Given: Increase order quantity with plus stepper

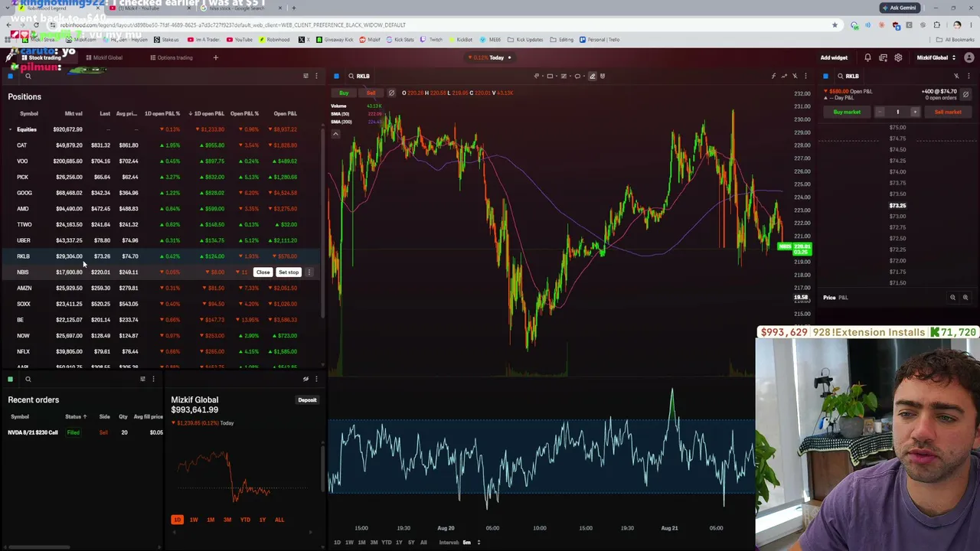Looking at the screenshot, I should point(914,112).
